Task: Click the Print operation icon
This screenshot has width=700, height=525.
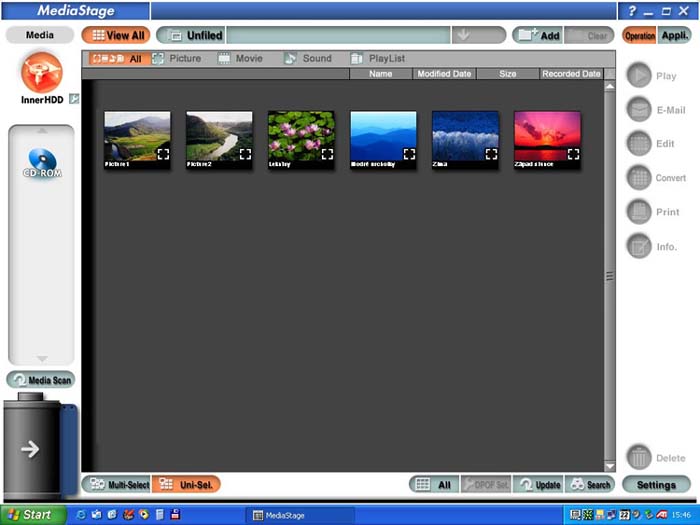Action: coord(640,212)
